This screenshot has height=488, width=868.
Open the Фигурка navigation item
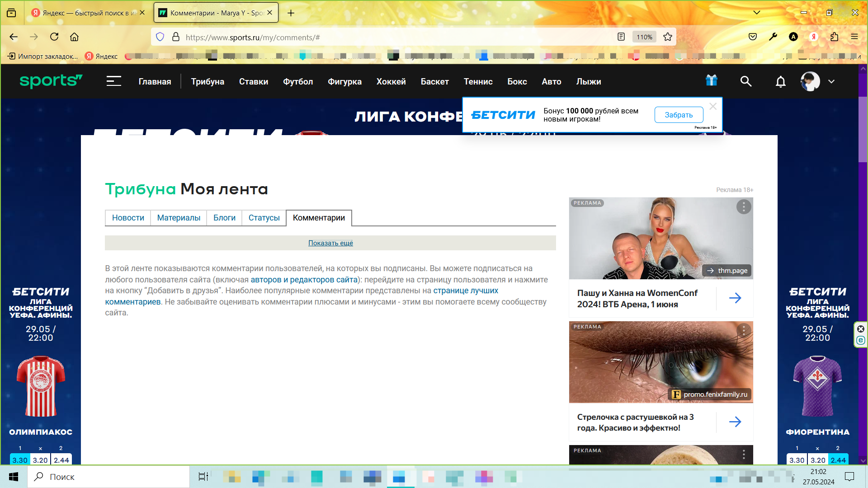pyautogui.click(x=344, y=81)
